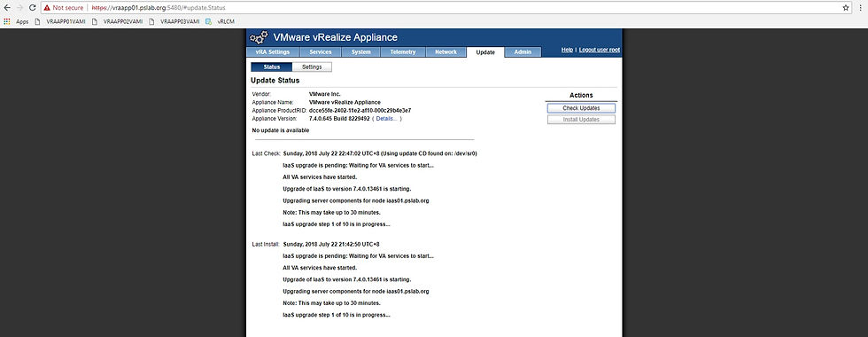Select the Update tab
Screen dimensions: 868x337
pos(485,52)
